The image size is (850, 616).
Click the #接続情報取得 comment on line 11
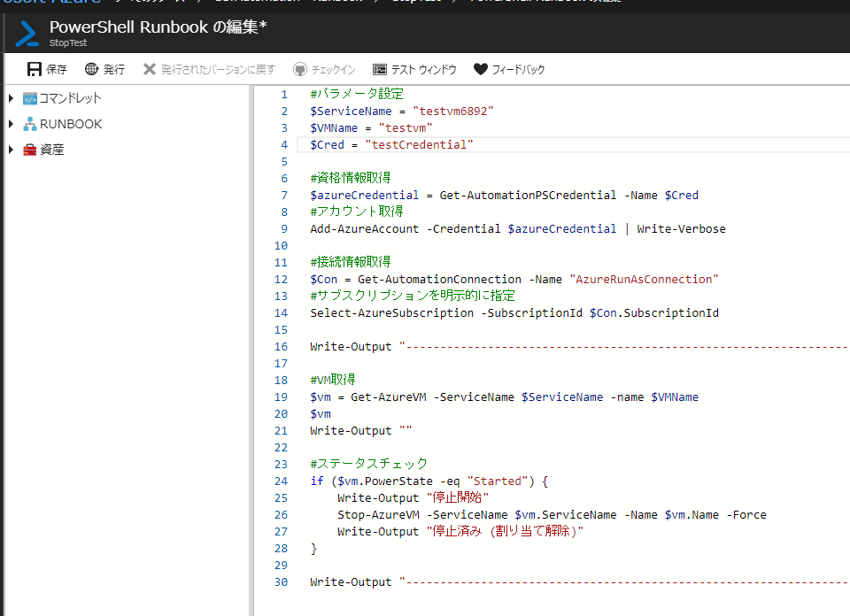(x=351, y=262)
